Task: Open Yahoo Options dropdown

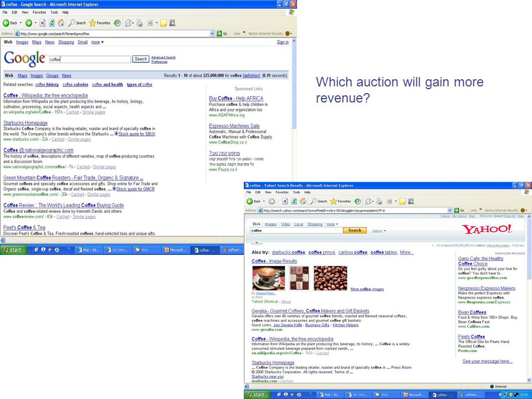Action: (378, 231)
